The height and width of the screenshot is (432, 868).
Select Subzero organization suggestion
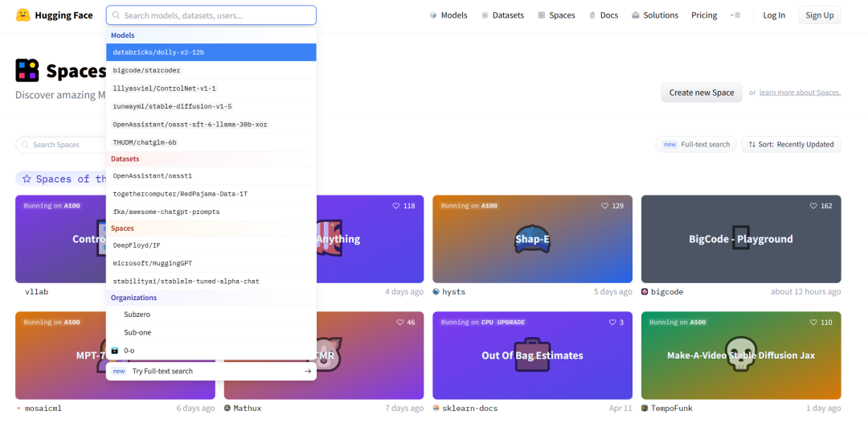[211, 315]
